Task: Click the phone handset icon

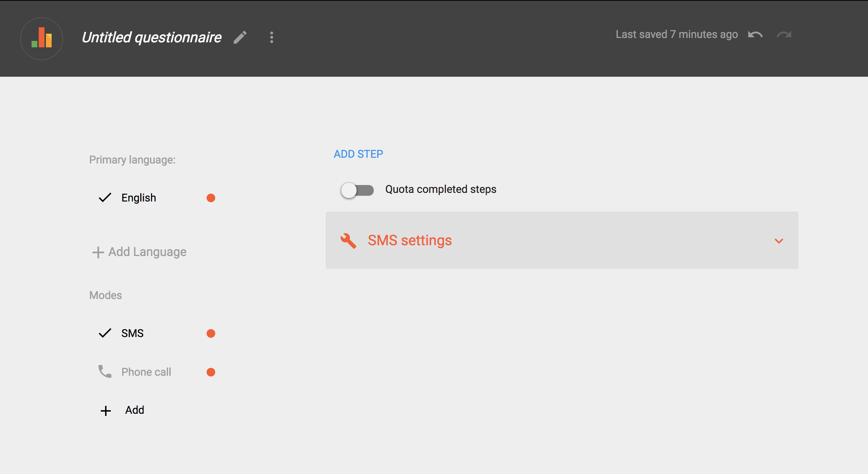Action: [x=105, y=371]
